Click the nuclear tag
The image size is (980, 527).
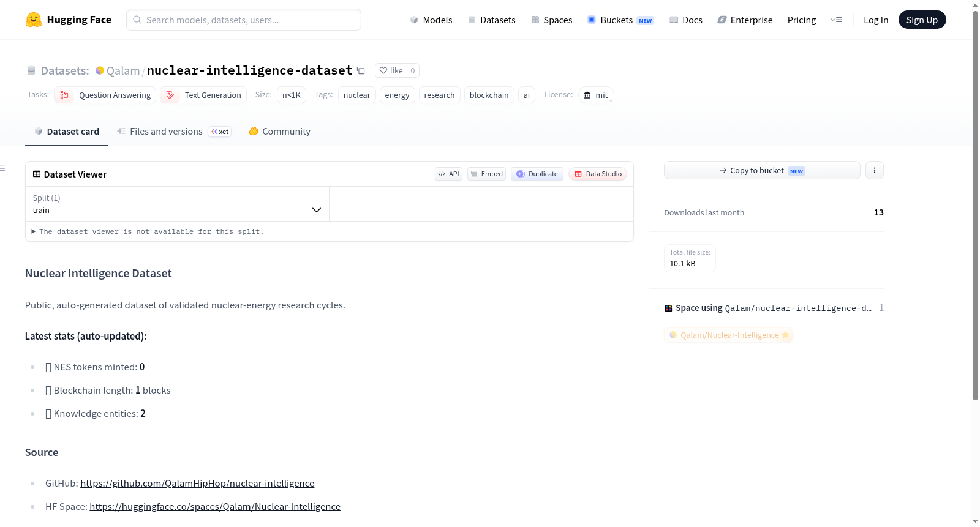point(356,95)
